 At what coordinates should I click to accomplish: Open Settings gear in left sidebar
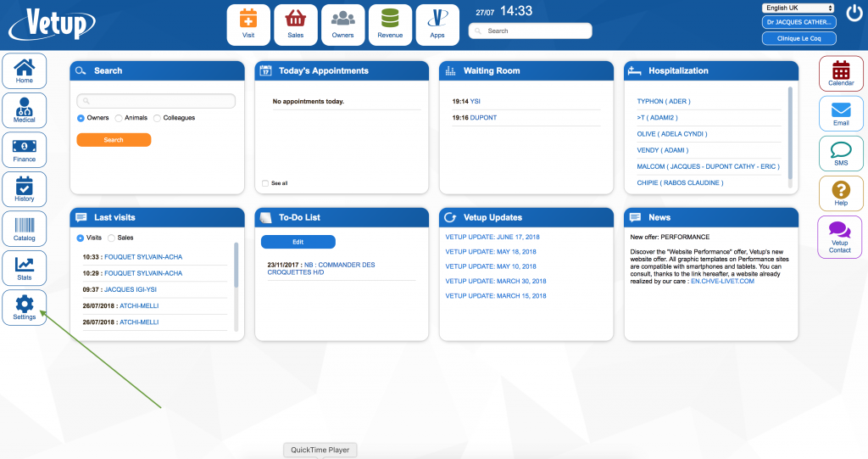25,307
